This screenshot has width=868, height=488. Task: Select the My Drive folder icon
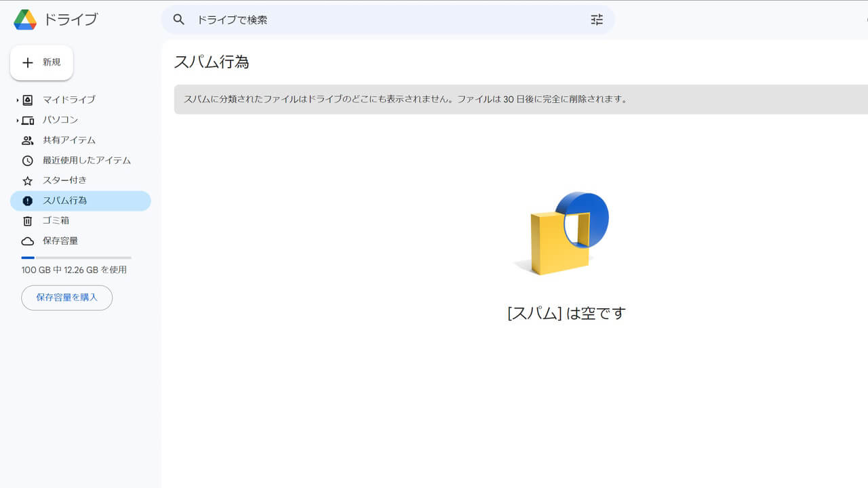tap(26, 100)
